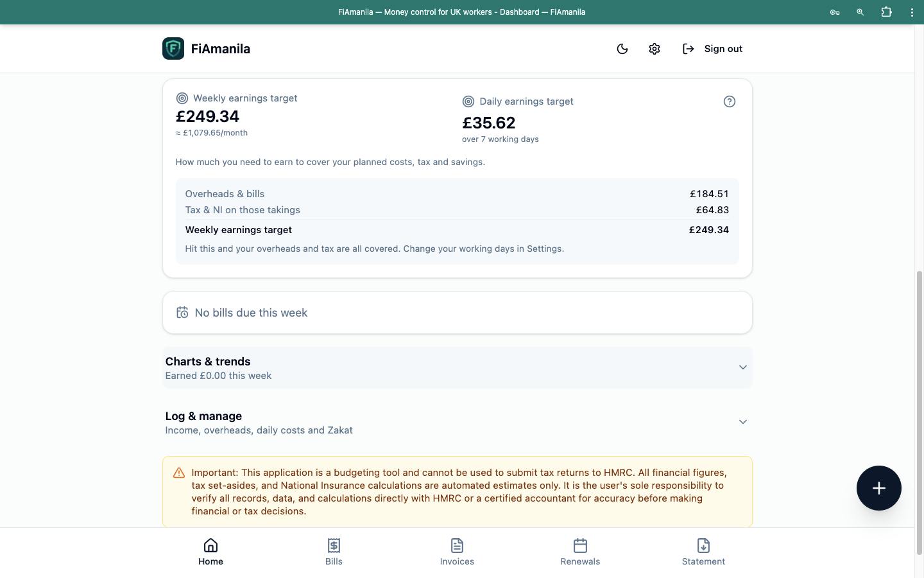Viewport: 924px width, 578px height.
Task: Expand the Charts & trends section chevron
Action: (742, 367)
